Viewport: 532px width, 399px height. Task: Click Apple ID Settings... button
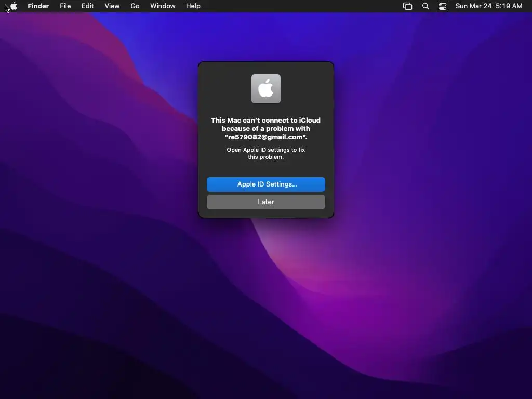pos(266,184)
